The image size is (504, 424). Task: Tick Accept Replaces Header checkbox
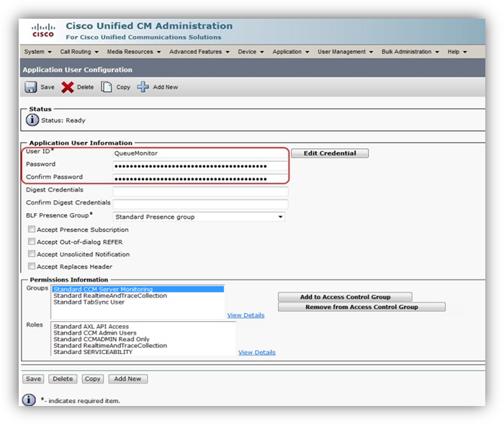click(x=32, y=266)
